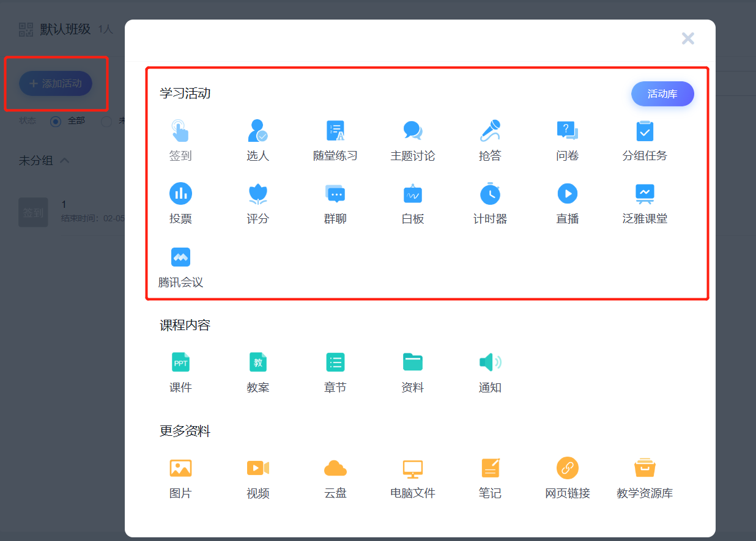Screen dimensions: 756x541
Task: Close the activity picker dialog
Action: pos(688,39)
